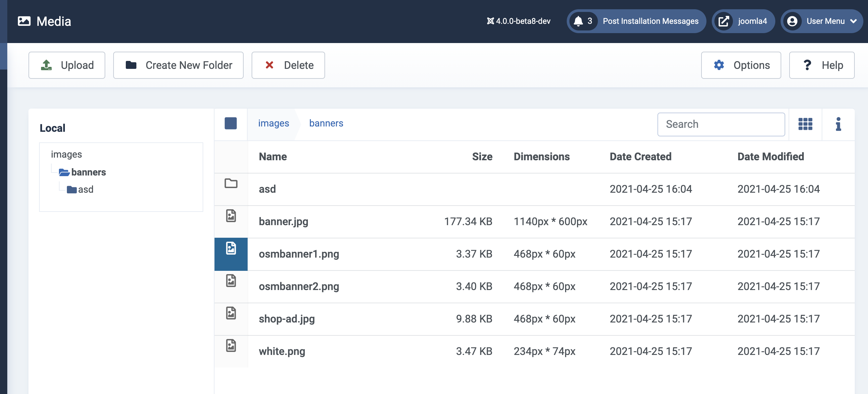This screenshot has width=868, height=394.
Task: Open the banners folder in the tree
Action: [88, 172]
